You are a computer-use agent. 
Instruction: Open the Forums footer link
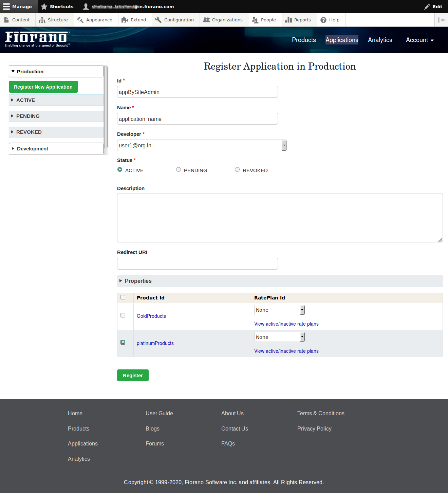pos(155,443)
